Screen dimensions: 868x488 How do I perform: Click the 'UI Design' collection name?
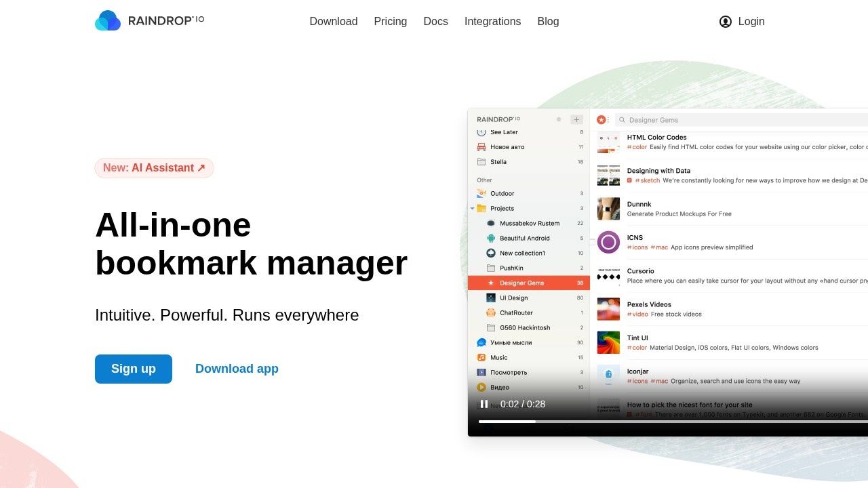point(513,298)
